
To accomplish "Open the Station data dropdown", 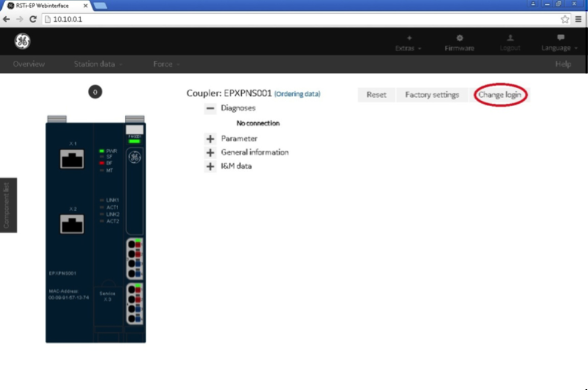I will pos(98,64).
